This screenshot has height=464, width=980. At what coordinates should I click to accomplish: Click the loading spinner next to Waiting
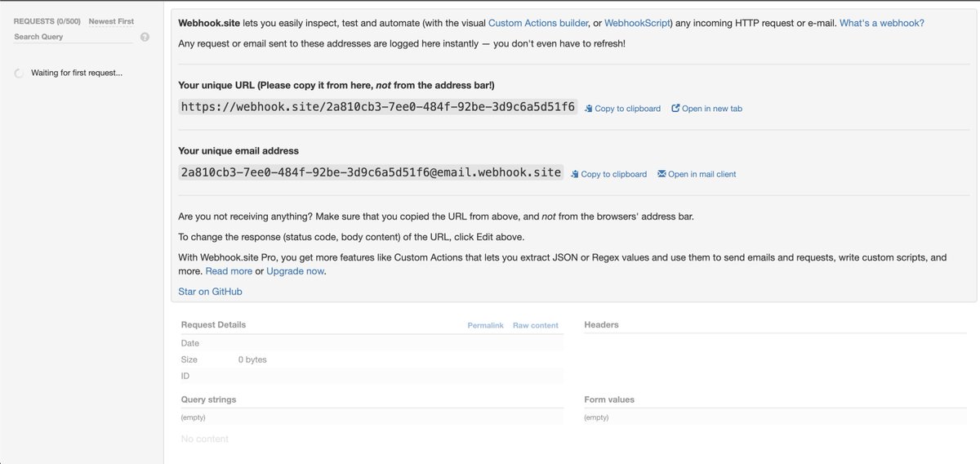coord(20,74)
